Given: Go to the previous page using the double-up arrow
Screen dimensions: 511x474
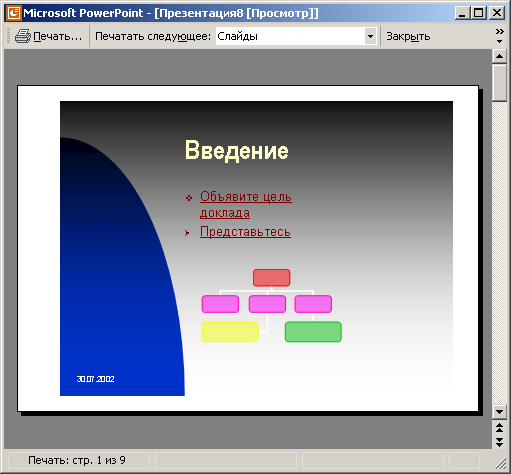Looking at the screenshot, I should click(499, 428).
